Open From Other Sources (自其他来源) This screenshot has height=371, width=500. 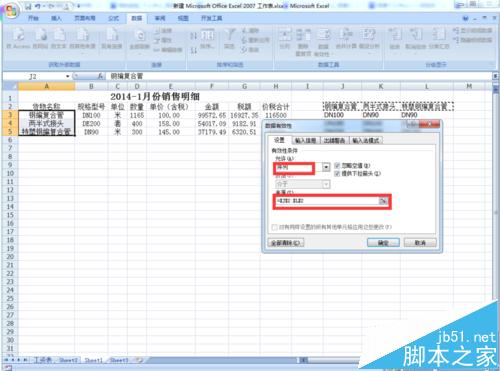82,41
